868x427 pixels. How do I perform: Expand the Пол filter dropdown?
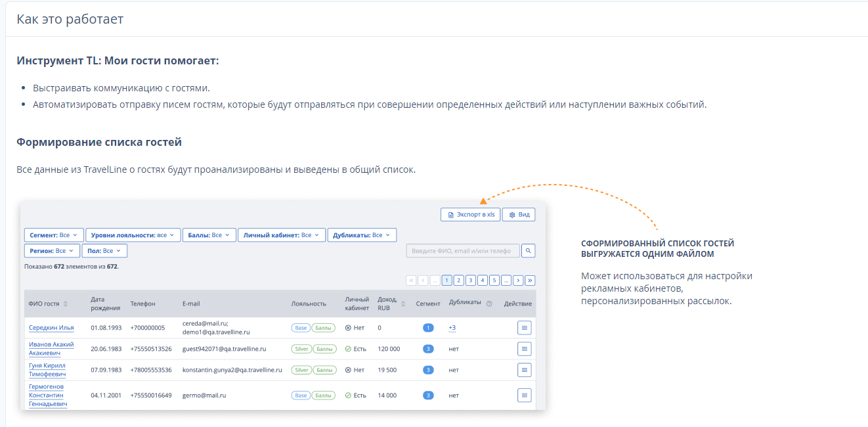(x=105, y=251)
